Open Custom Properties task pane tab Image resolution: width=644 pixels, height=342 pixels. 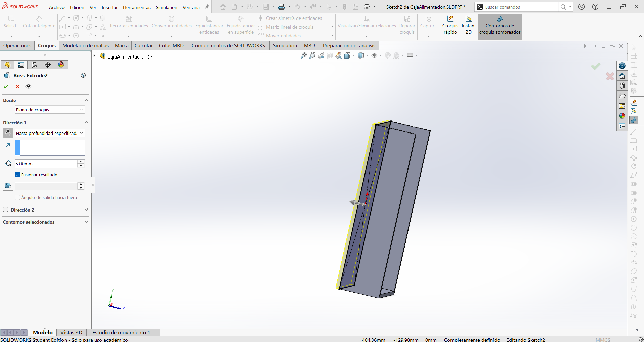(622, 126)
